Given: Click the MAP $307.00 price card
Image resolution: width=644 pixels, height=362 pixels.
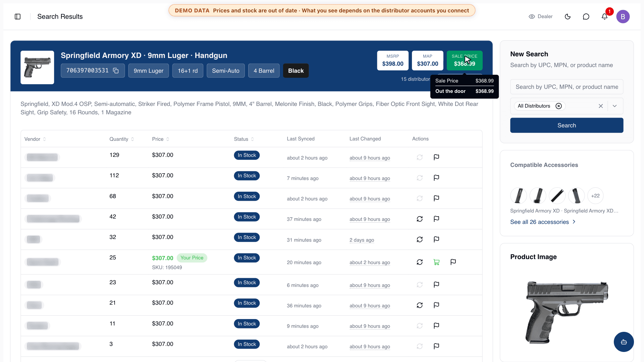Looking at the screenshot, I should 427,60.
